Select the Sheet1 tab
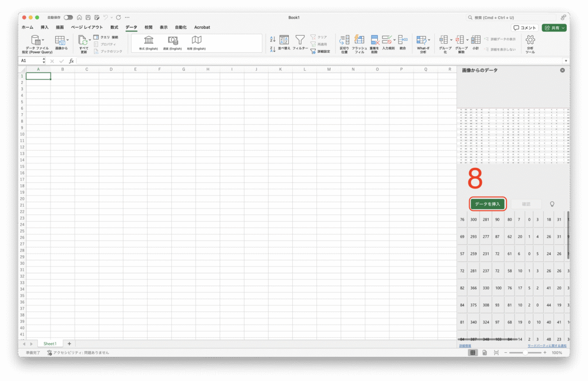The width and height of the screenshot is (588, 381). pyautogui.click(x=50, y=344)
